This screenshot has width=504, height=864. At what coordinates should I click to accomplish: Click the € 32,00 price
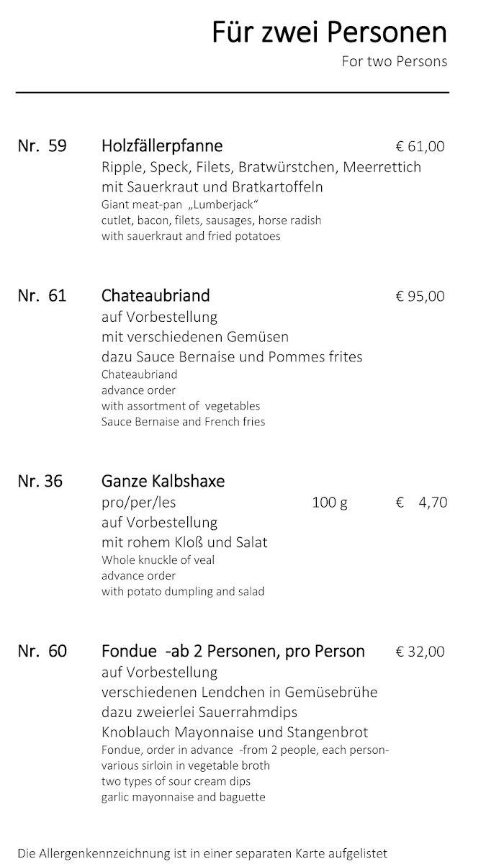(420, 652)
